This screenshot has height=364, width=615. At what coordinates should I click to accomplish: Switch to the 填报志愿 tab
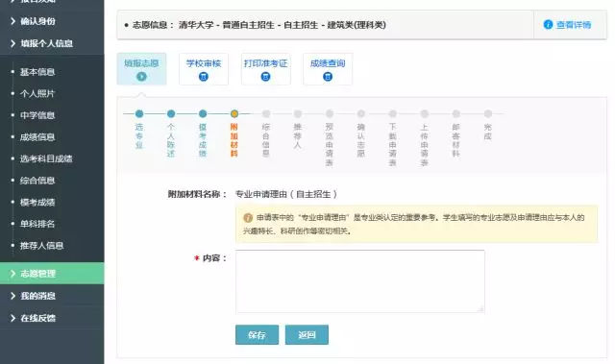pyautogui.click(x=141, y=69)
